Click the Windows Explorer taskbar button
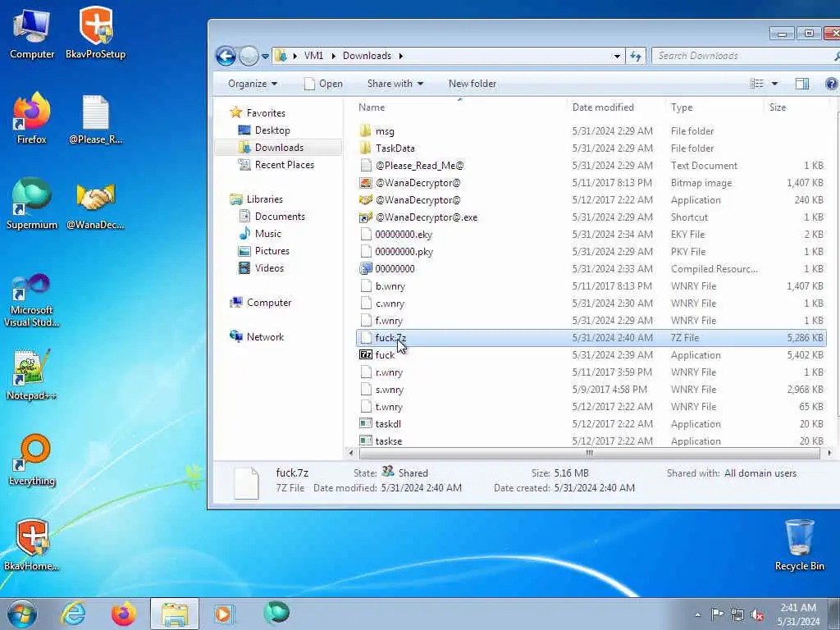This screenshot has width=840, height=630. 174,614
